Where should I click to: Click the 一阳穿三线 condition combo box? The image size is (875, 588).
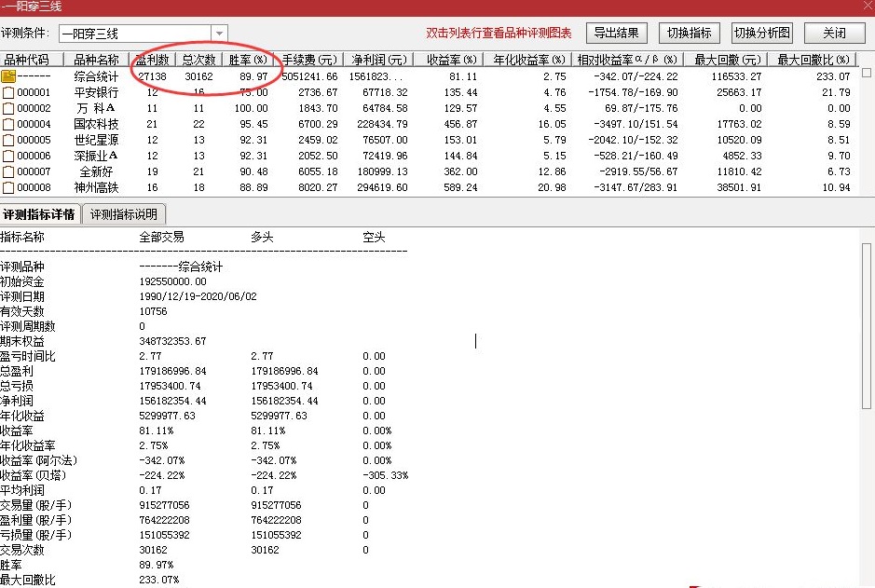click(143, 34)
